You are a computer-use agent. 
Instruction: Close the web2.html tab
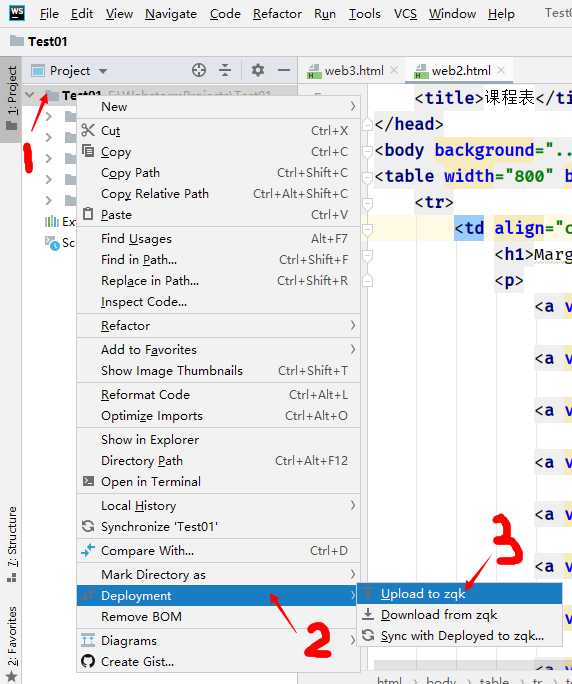tap(501, 70)
